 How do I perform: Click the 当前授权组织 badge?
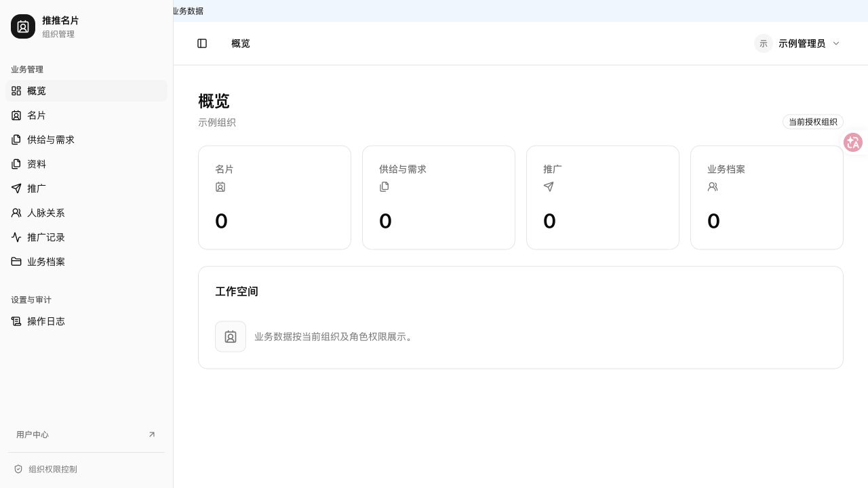click(x=813, y=122)
